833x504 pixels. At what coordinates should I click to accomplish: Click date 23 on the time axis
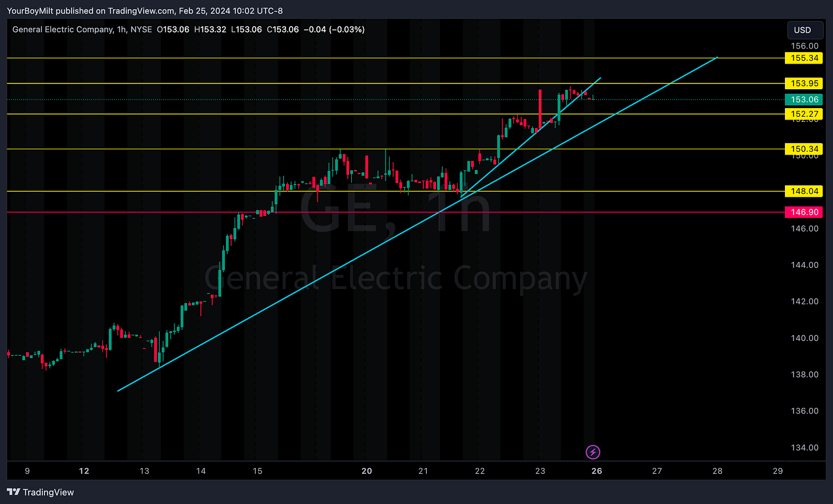click(x=540, y=471)
